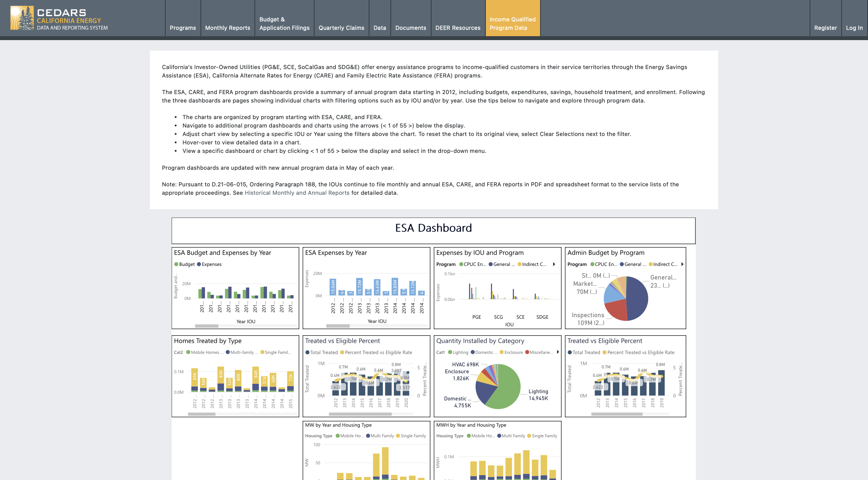Click the Log In button
868x480 pixels.
point(854,28)
